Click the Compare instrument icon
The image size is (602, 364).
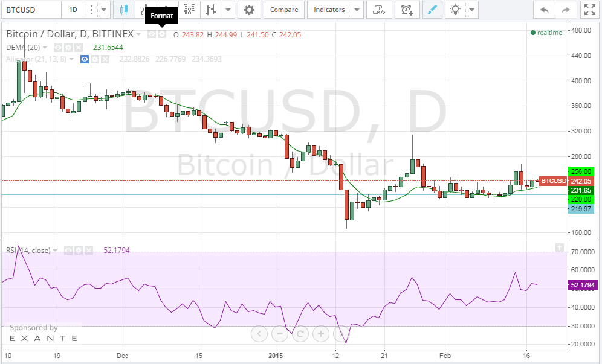coord(283,10)
